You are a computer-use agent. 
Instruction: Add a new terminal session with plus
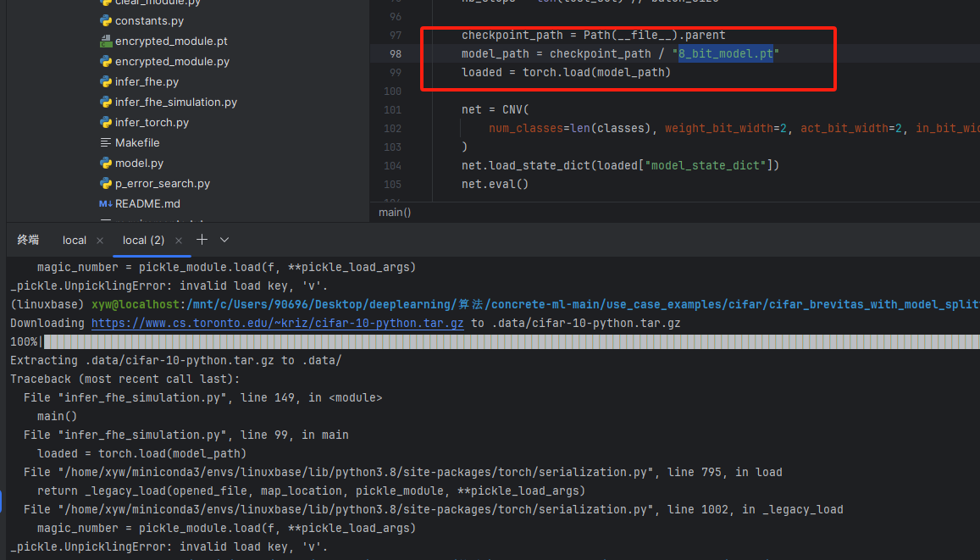(202, 240)
